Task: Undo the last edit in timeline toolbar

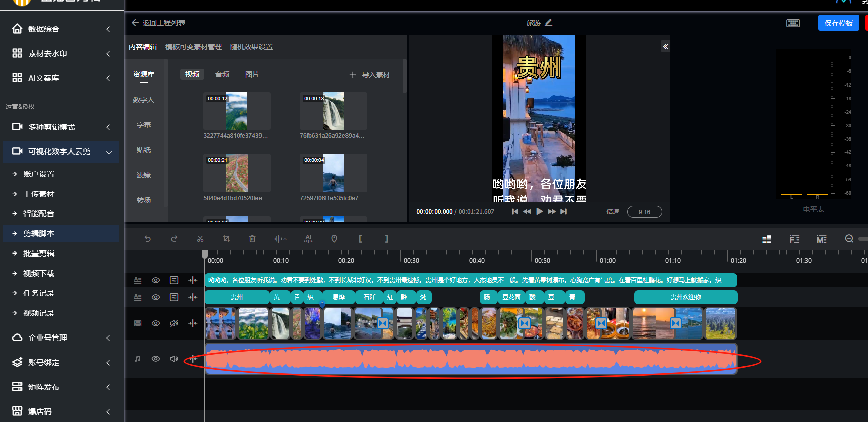Action: [x=148, y=239]
